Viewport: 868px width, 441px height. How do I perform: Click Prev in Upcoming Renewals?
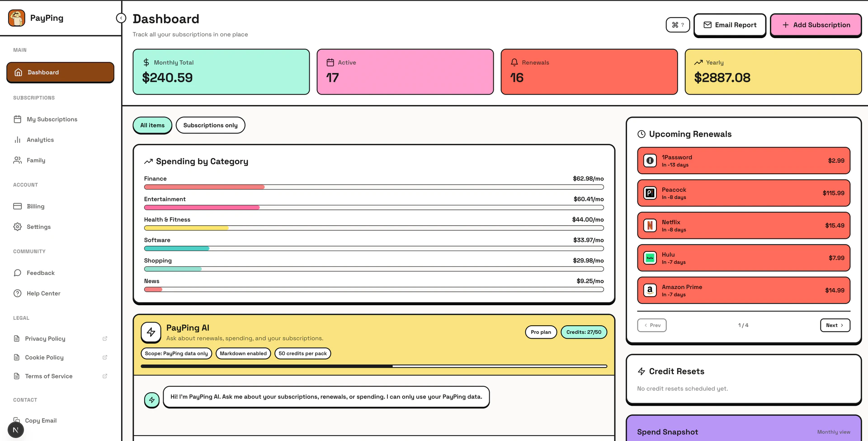click(651, 325)
